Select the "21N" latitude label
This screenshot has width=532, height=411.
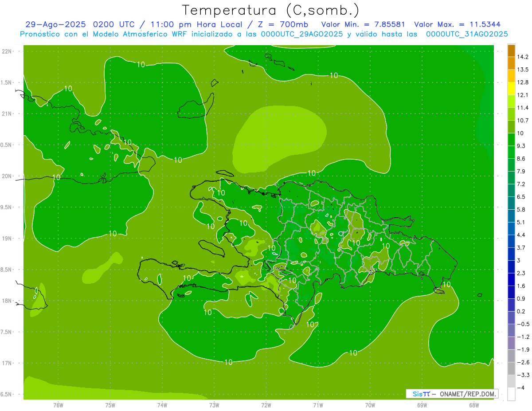tap(7, 114)
